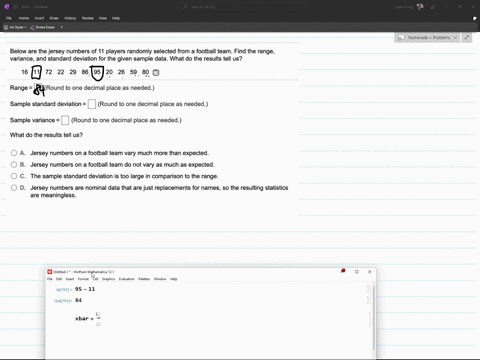Open the Numerade > Problems notebook dropdown
Screen dimensions: 480x360
click(427, 38)
